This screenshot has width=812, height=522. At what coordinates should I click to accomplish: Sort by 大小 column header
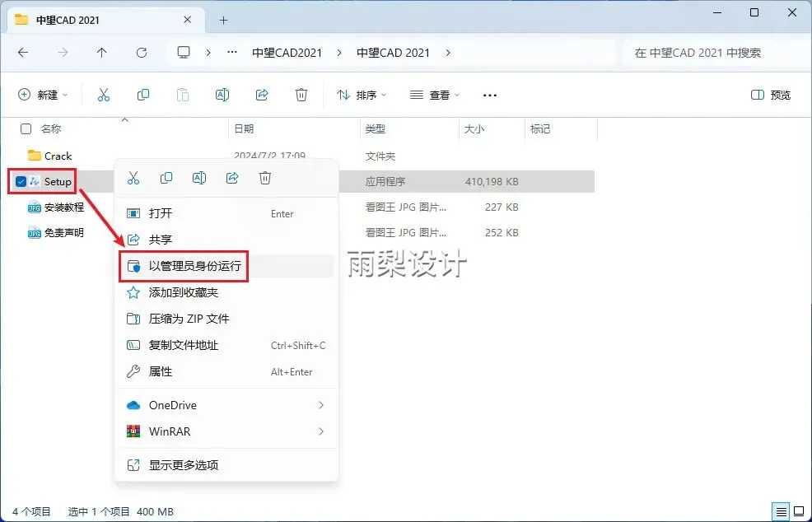coord(474,129)
